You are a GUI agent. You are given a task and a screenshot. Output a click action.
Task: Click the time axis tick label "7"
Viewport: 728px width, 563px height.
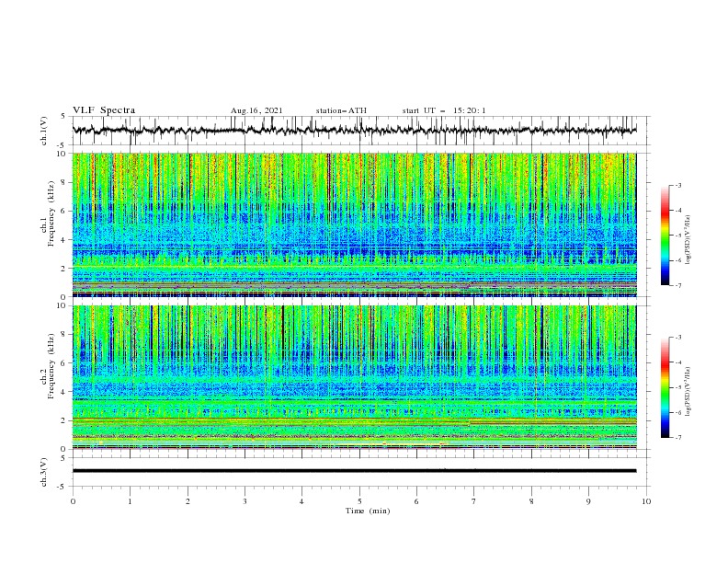pyautogui.click(x=474, y=501)
